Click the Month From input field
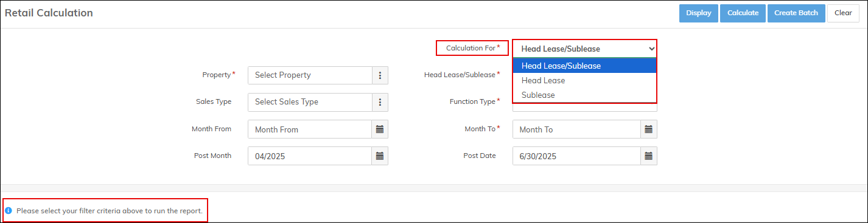Image resolution: width=868 pixels, height=223 pixels. [310, 129]
